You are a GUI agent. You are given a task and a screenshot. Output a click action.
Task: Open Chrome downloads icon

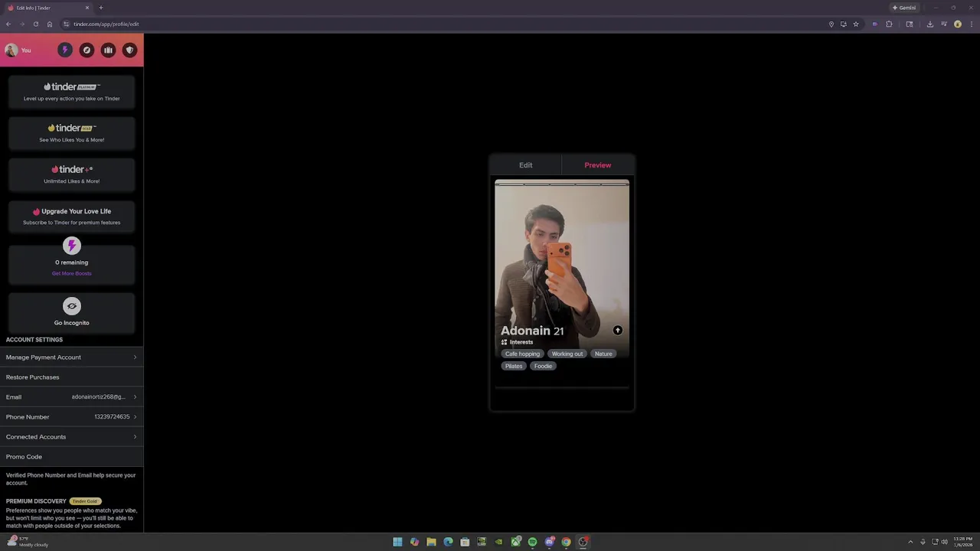929,24
